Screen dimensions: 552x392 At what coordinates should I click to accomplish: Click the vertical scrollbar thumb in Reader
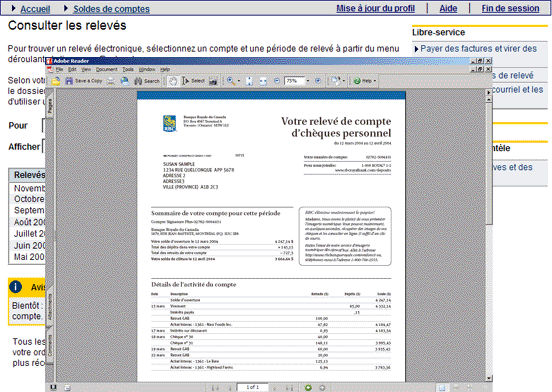click(489, 164)
